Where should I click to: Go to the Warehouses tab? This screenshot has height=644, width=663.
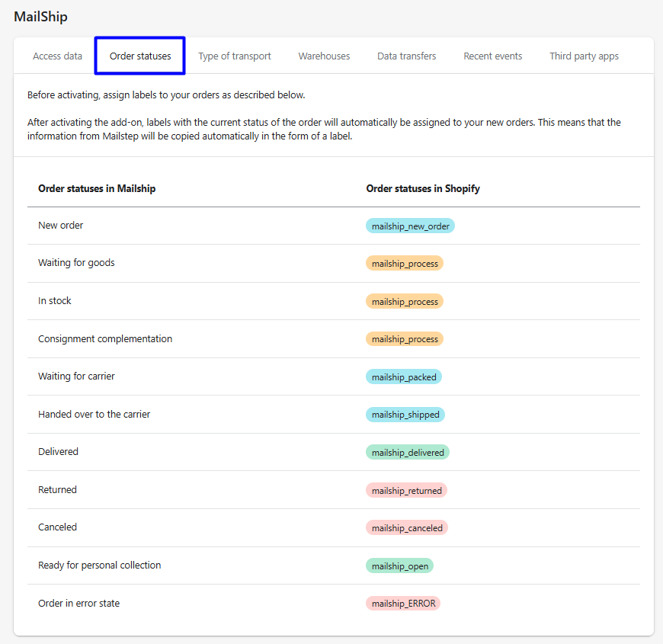coord(324,56)
